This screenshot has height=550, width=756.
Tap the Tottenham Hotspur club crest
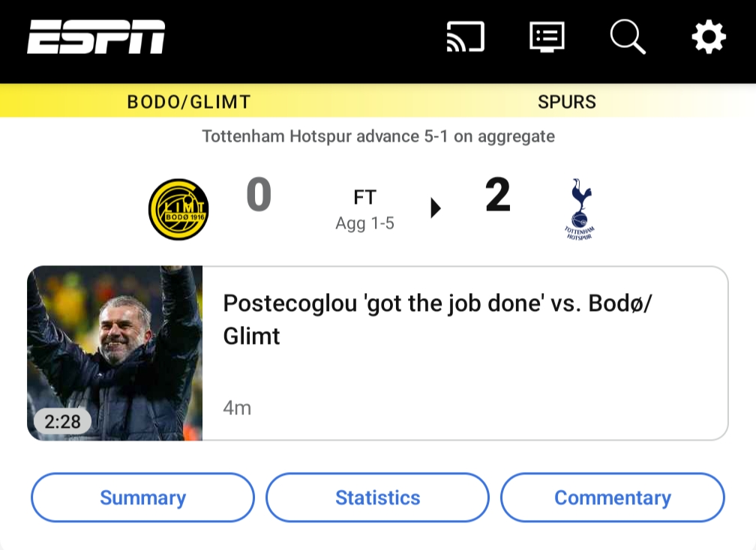tap(580, 209)
